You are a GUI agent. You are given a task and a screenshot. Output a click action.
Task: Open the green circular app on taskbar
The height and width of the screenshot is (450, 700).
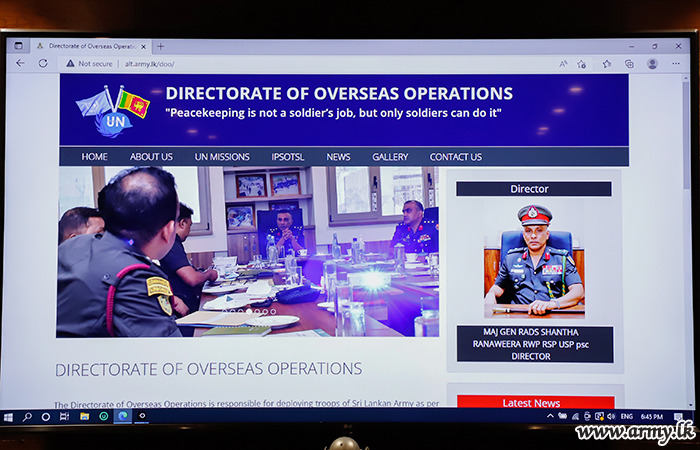click(x=104, y=417)
